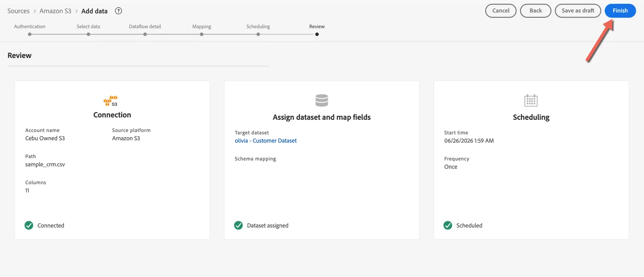The height and width of the screenshot is (277, 644).
Task: Click the Scheduled green checkmark icon
Action: coord(448,225)
